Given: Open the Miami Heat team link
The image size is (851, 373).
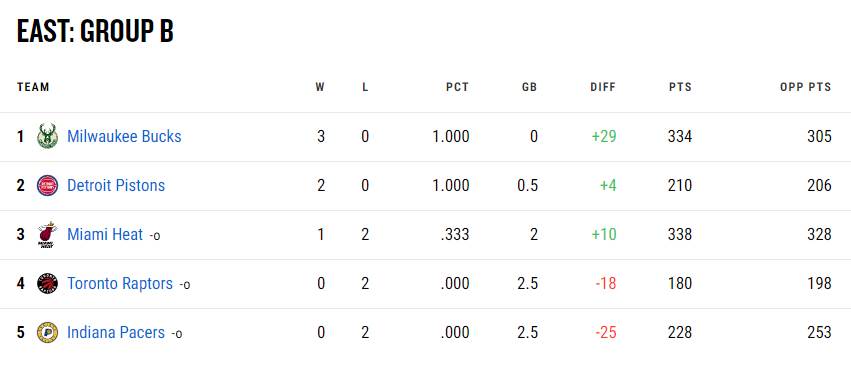Looking at the screenshot, I should click(x=105, y=235).
